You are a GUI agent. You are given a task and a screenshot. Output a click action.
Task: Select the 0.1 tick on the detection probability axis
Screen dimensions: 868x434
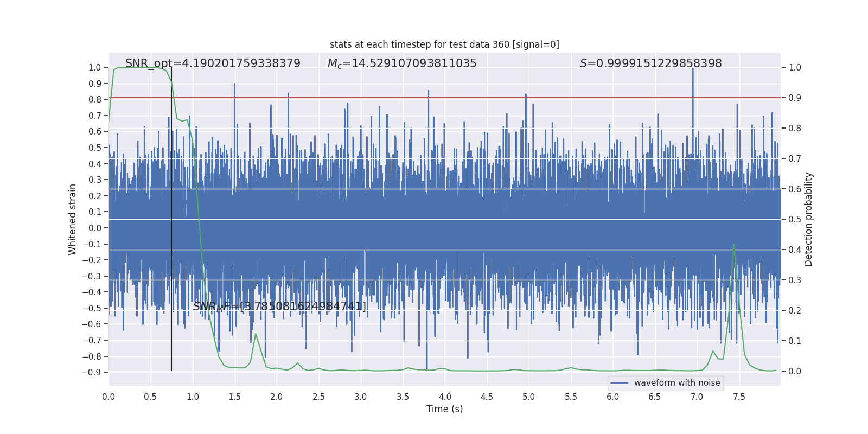[x=795, y=341]
